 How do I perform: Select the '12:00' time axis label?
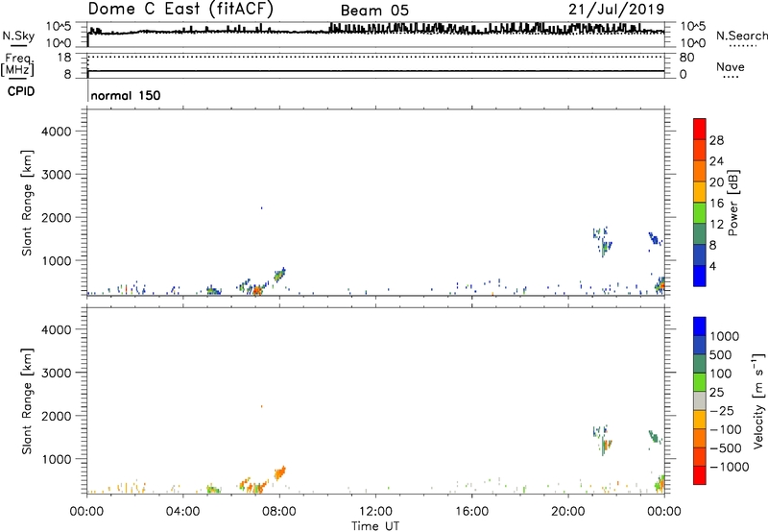click(x=375, y=512)
